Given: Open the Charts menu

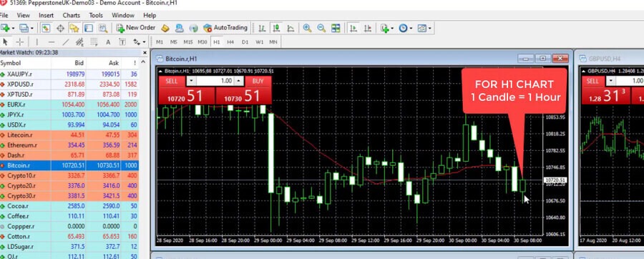Looking at the screenshot, I should coord(72,15).
